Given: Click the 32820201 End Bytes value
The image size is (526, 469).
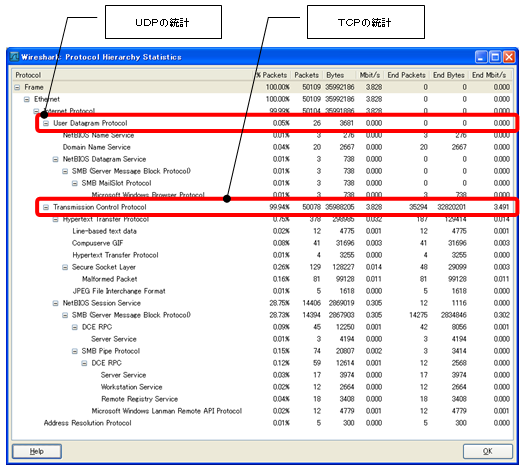Looking at the screenshot, I should point(451,207).
